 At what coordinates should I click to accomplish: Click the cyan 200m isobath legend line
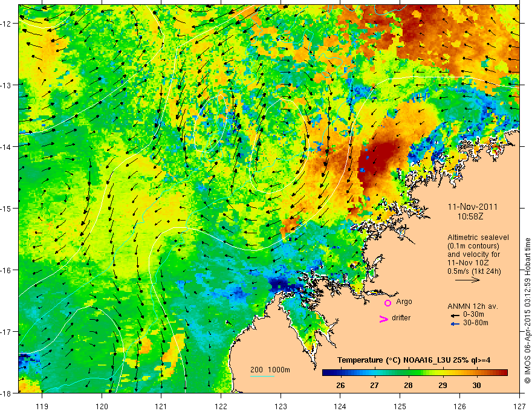pos(262,376)
